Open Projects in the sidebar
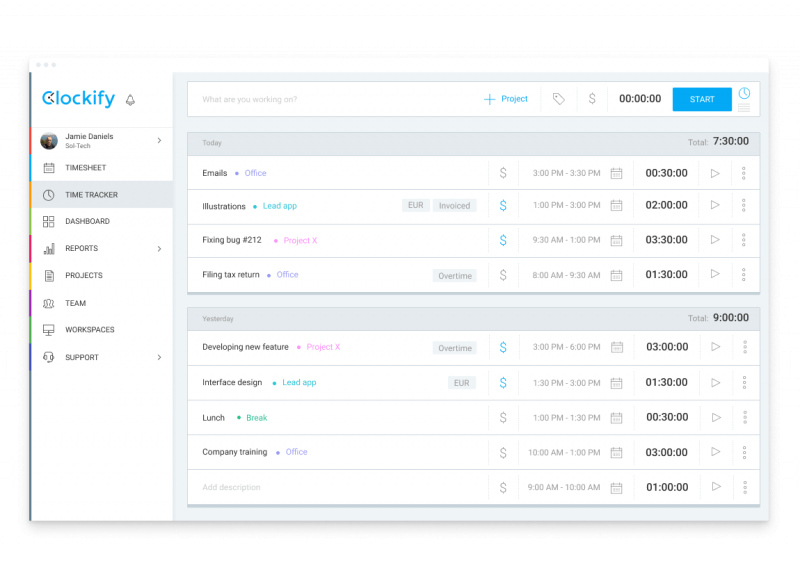The width and height of the screenshot is (800, 577). 102,275
